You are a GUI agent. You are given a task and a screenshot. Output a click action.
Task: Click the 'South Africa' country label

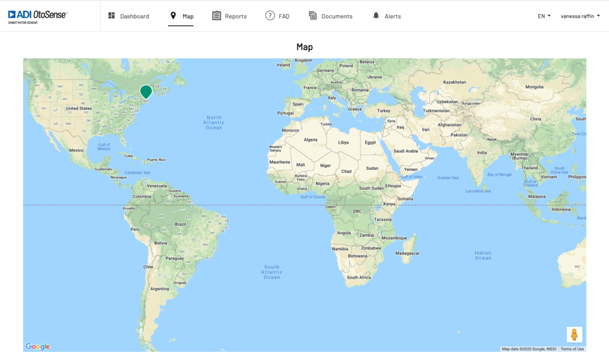tap(359, 278)
